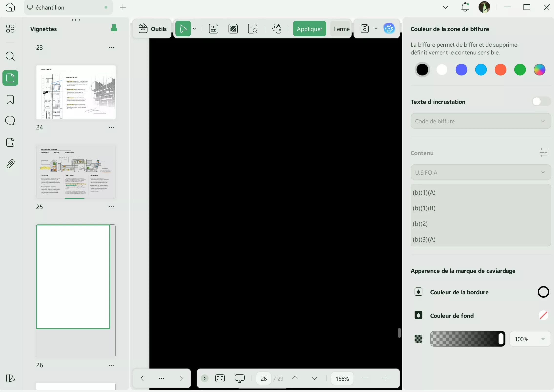
Task: Toggle two-page view in the bottom bar
Action: point(220,378)
